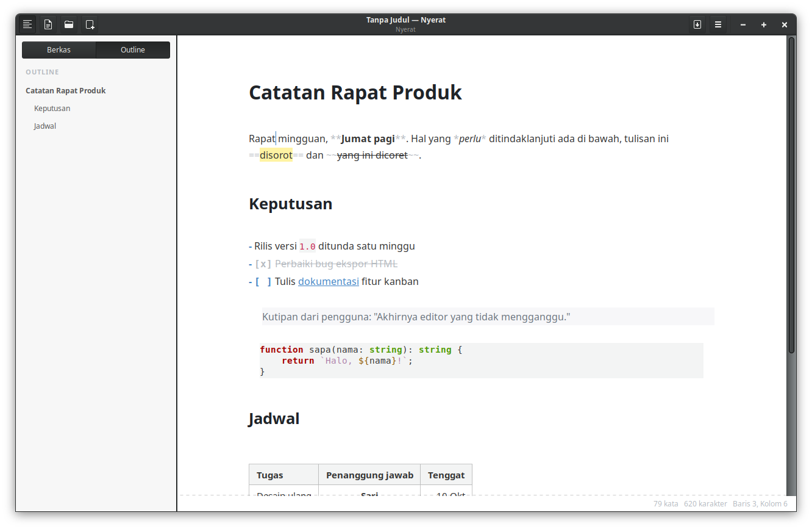
Task: Go to Keputusan in the outline
Action: 52,109
